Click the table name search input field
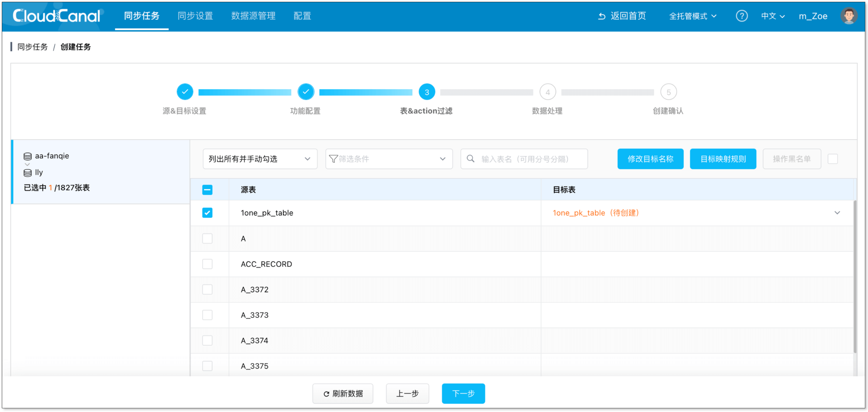Viewport: 868px width, 412px height. [x=525, y=159]
